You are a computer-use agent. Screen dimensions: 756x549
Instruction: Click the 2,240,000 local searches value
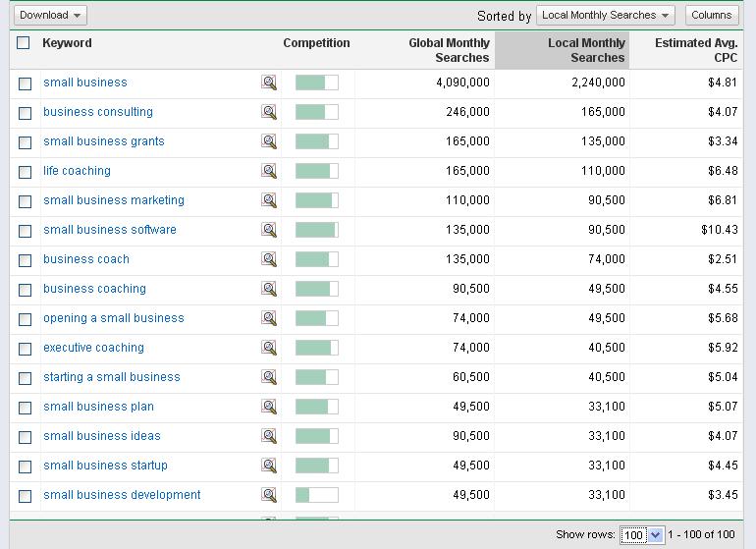point(598,82)
